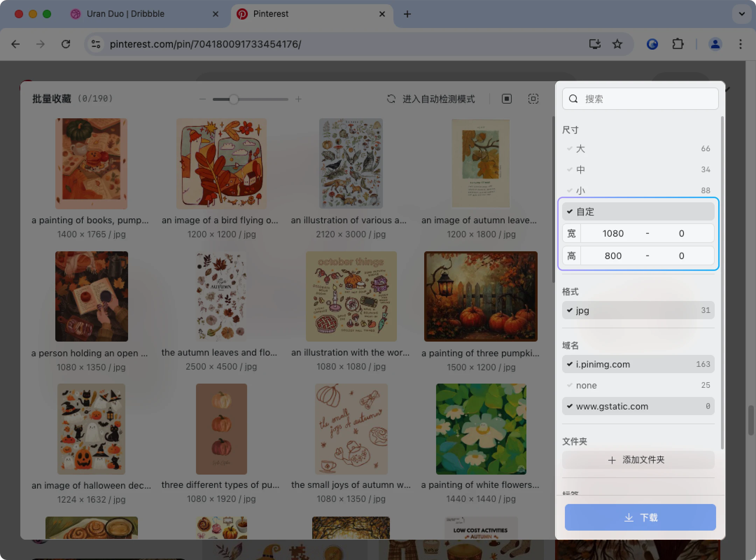Click the 搜索 search input field
The width and height of the screenshot is (756, 560).
point(640,99)
